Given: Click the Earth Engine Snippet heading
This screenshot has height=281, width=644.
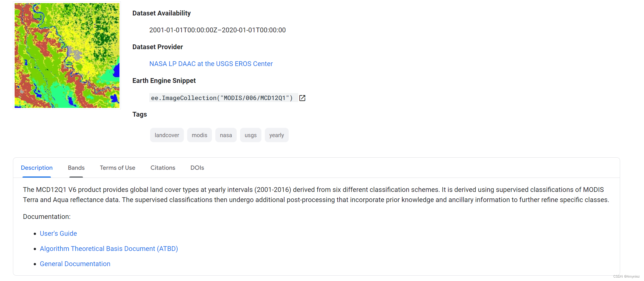Looking at the screenshot, I should pyautogui.click(x=164, y=81).
